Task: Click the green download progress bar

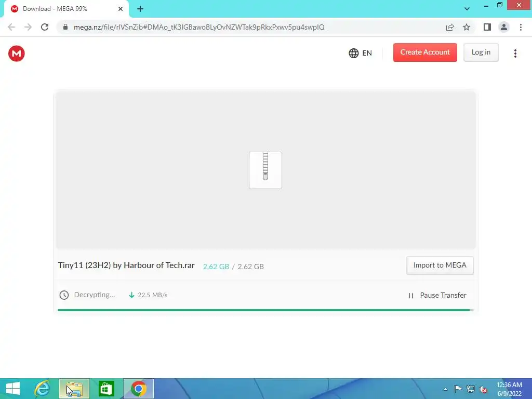Action: pos(265,310)
